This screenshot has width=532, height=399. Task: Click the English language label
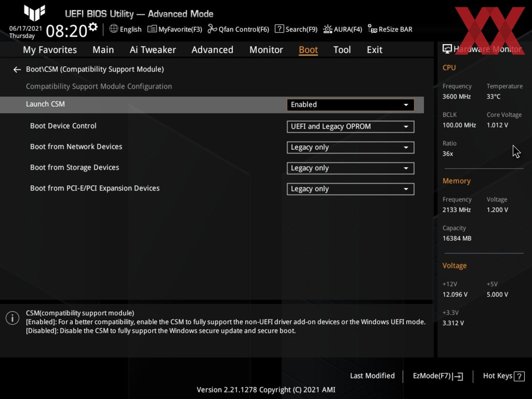(131, 29)
